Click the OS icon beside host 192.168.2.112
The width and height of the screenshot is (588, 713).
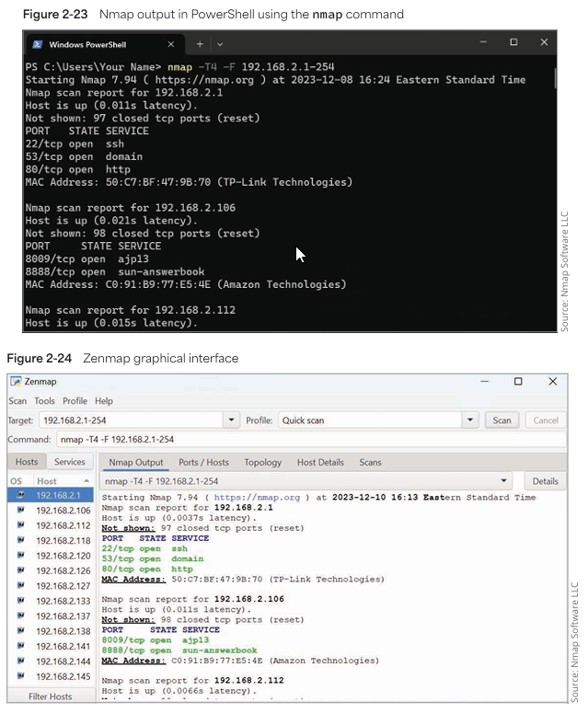click(20, 525)
